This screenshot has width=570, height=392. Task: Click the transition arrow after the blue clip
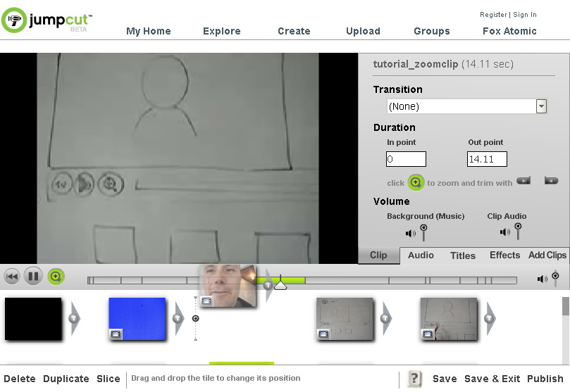178,319
